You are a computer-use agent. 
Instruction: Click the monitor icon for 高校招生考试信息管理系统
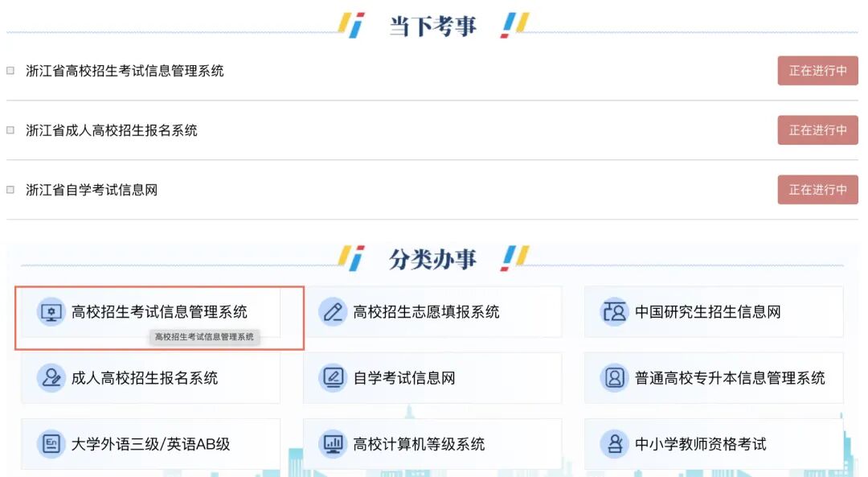pyautogui.click(x=51, y=312)
